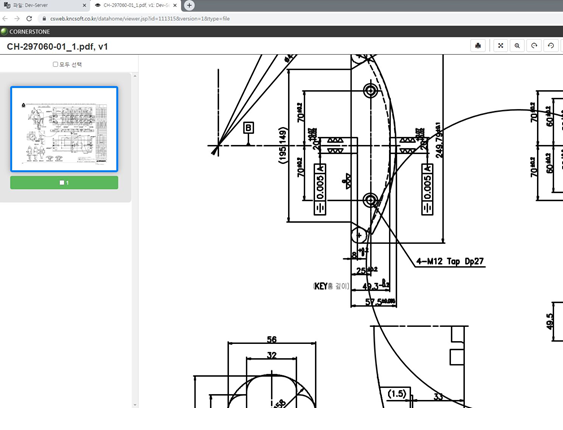Click the '32' dimension text
Viewport: 563px width, 430px height.
[x=272, y=355]
